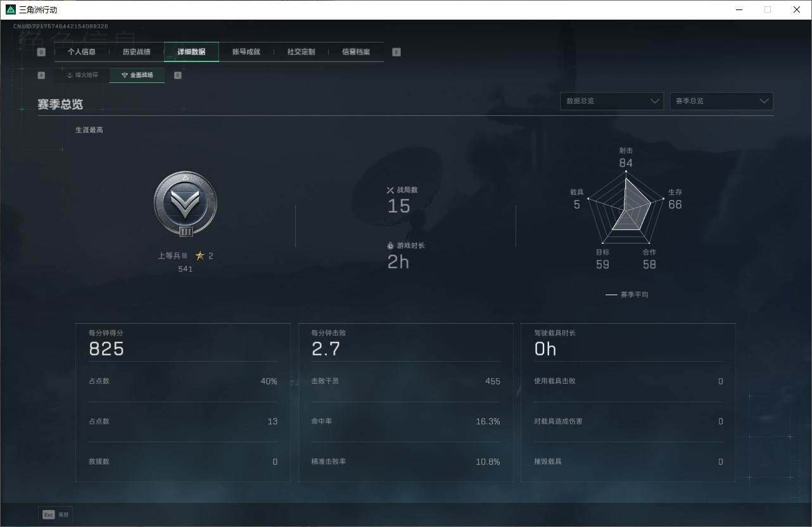Open the 赛季总览 season dropdown
The image size is (812, 527).
[721, 101]
